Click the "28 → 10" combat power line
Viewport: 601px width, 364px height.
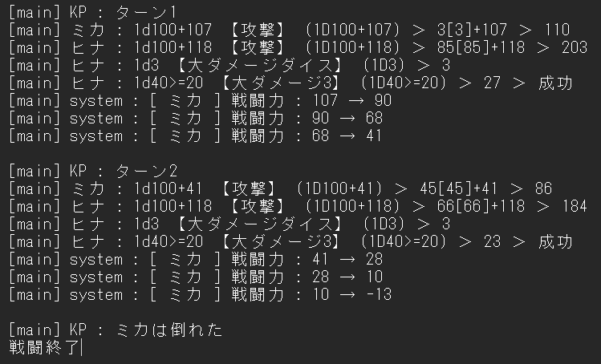coord(341,277)
